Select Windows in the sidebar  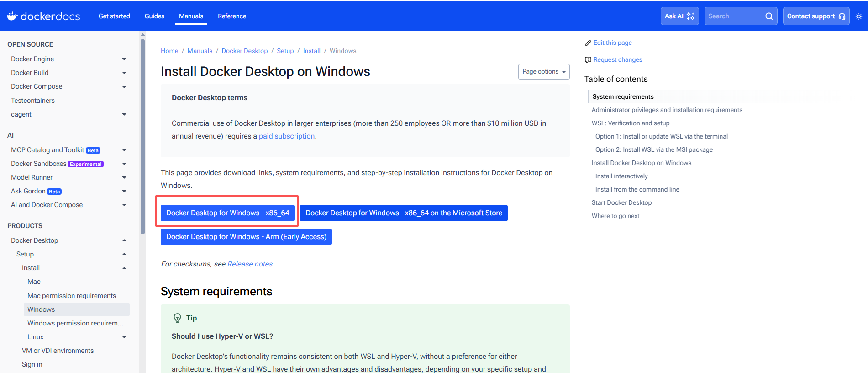[77, 309]
